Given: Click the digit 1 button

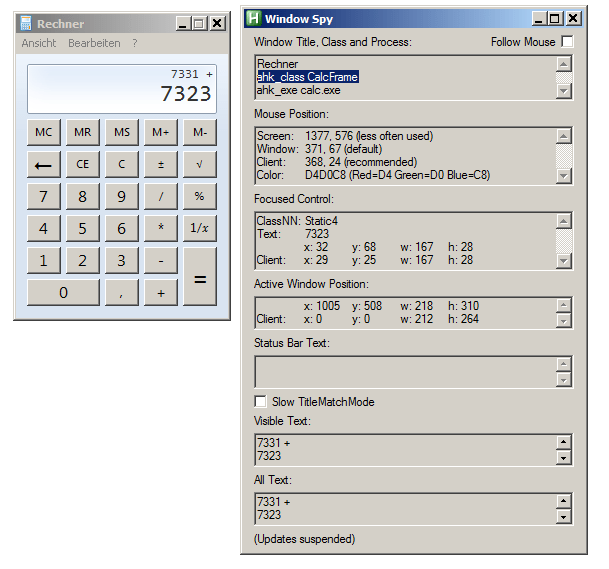Looking at the screenshot, I should click(x=44, y=261).
